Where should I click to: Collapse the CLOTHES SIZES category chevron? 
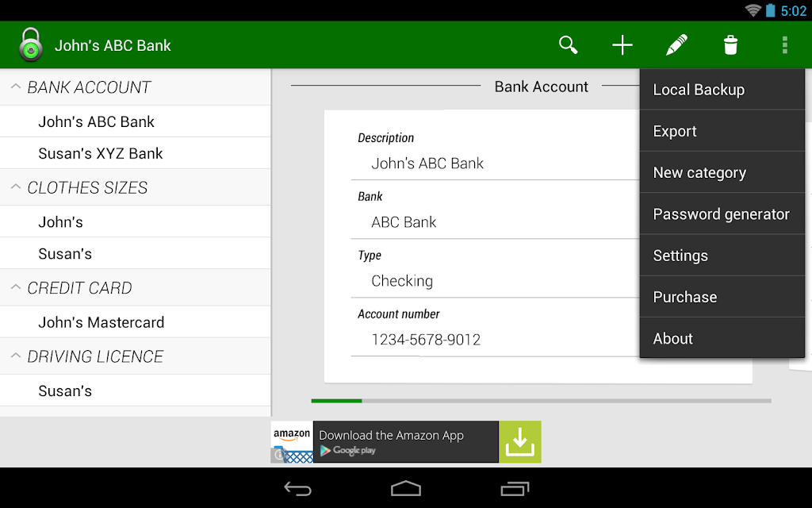point(16,187)
